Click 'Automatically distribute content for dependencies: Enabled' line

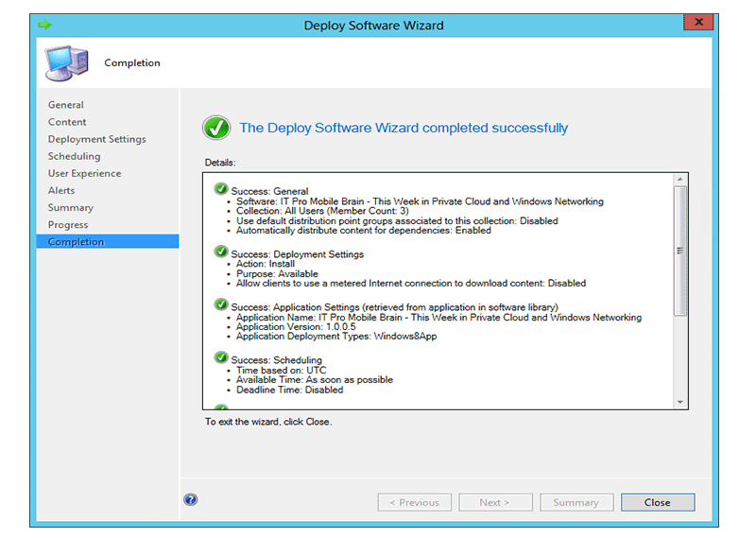(364, 231)
